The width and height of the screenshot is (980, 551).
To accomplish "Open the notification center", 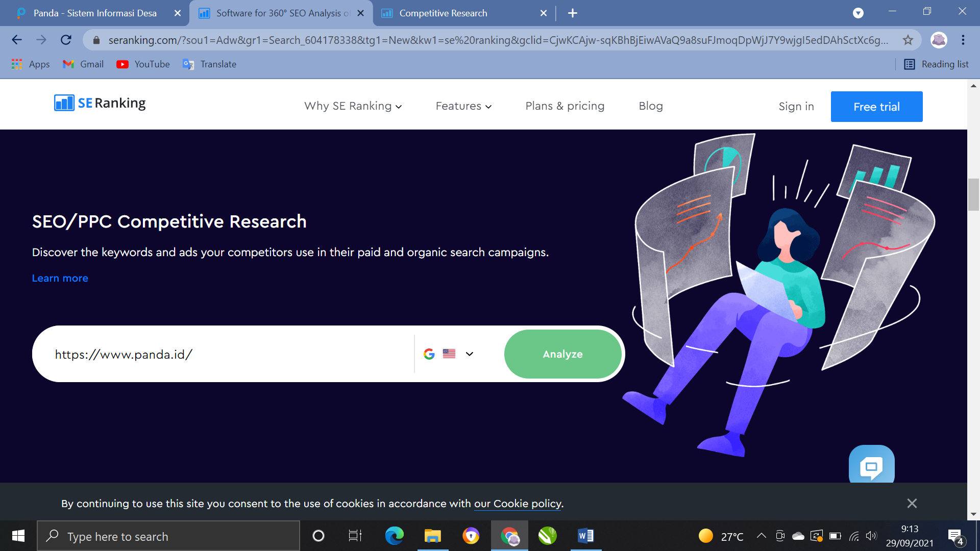I will (957, 537).
